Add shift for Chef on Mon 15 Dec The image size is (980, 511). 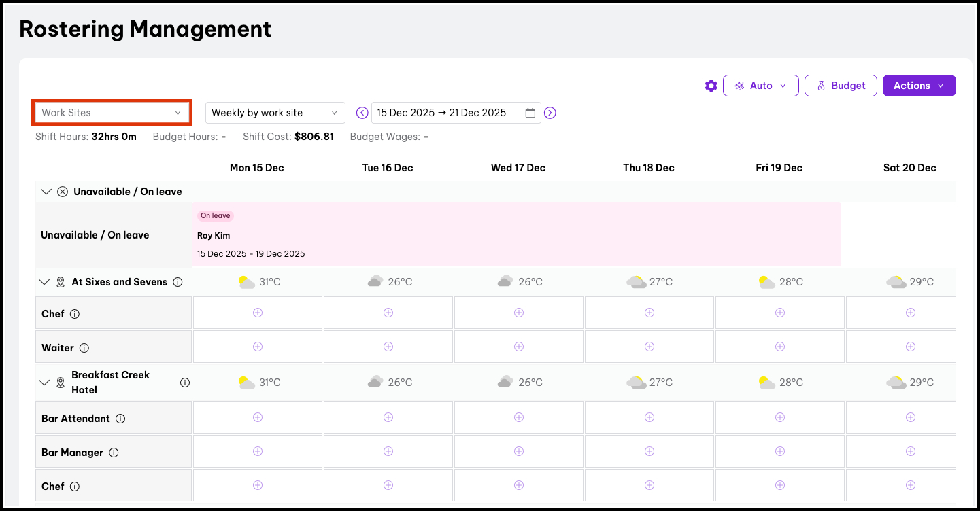[x=258, y=313]
